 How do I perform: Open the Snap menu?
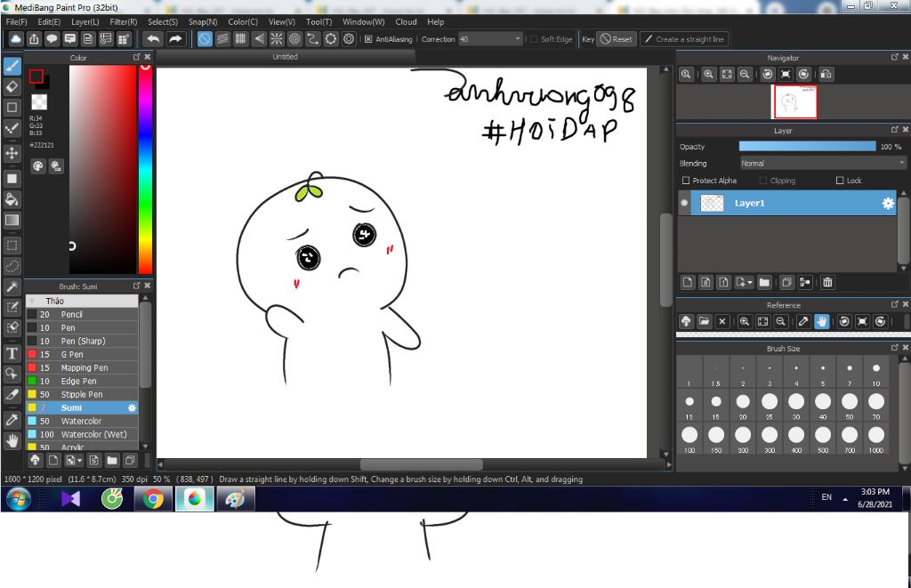[203, 21]
